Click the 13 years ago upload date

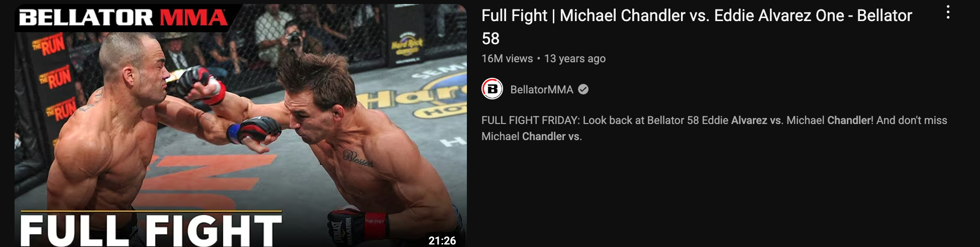575,59
